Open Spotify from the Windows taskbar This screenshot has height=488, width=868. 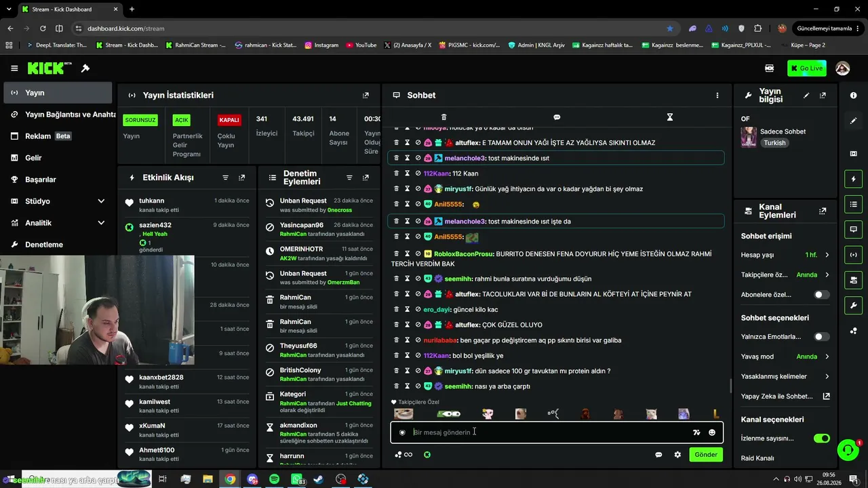point(274,479)
